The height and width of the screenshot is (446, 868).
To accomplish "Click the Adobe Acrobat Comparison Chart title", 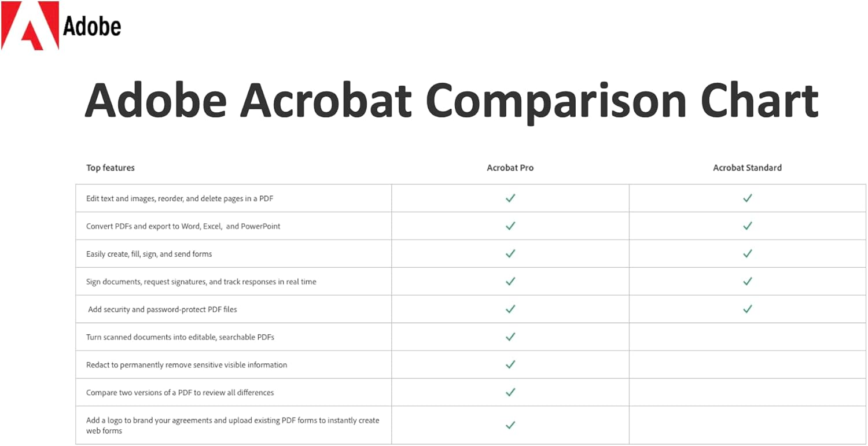I will [451, 101].
